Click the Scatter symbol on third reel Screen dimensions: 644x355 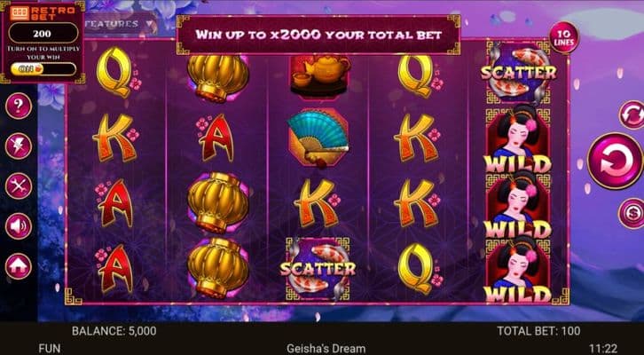point(318,269)
